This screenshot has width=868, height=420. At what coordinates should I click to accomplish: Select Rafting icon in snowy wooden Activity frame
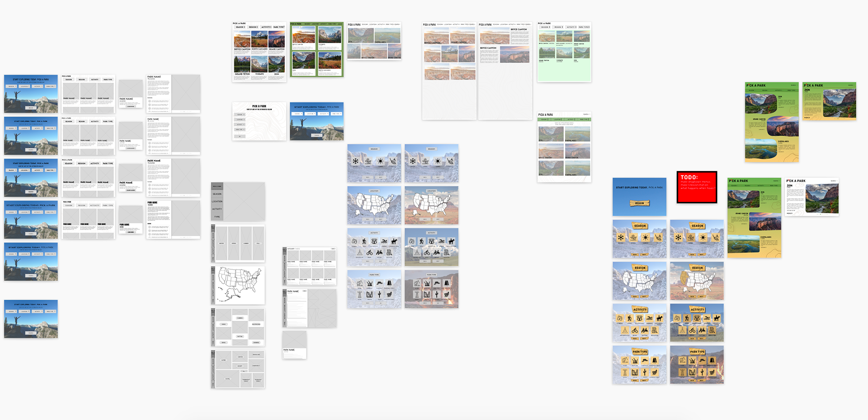pyautogui.click(x=645, y=330)
